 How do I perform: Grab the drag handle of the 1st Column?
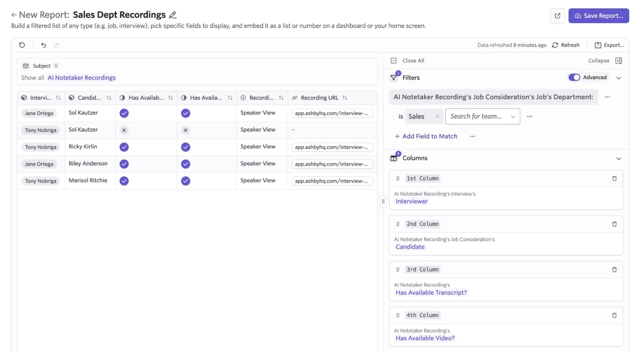pyautogui.click(x=398, y=179)
